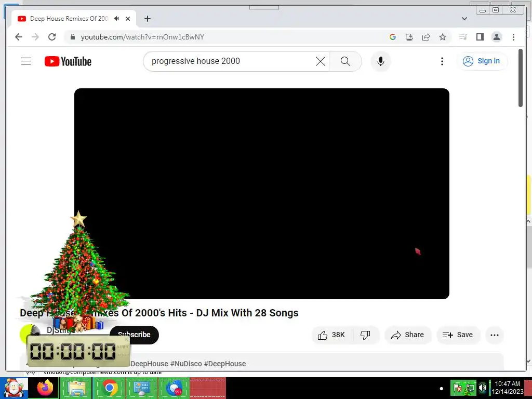This screenshot has height=399, width=532.
Task: Subscribe to the DjStilly channel
Action: [135, 335]
